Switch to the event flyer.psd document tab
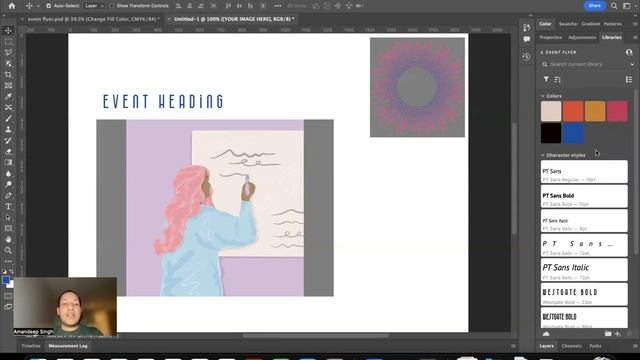Viewport: 640px width, 360px height. coord(93,19)
